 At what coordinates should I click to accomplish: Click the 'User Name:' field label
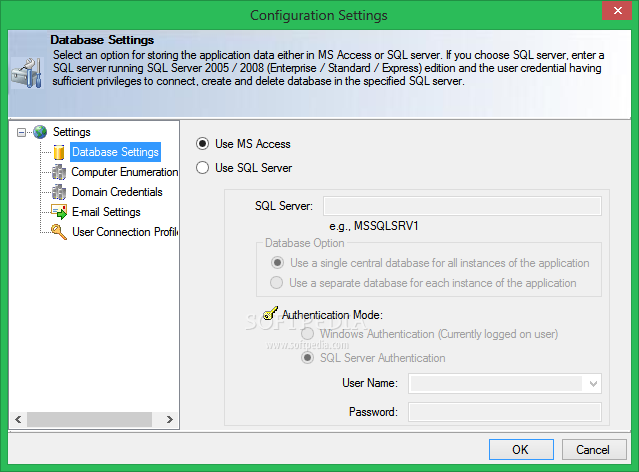pos(370,383)
